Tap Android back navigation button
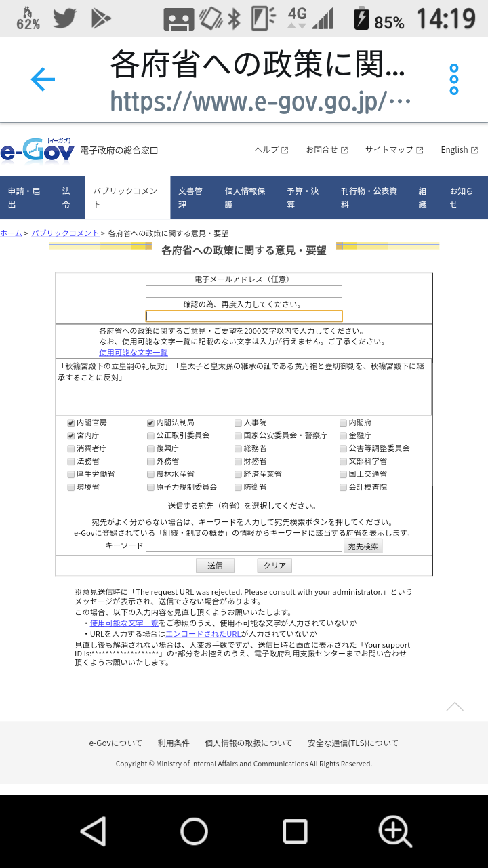 (94, 831)
